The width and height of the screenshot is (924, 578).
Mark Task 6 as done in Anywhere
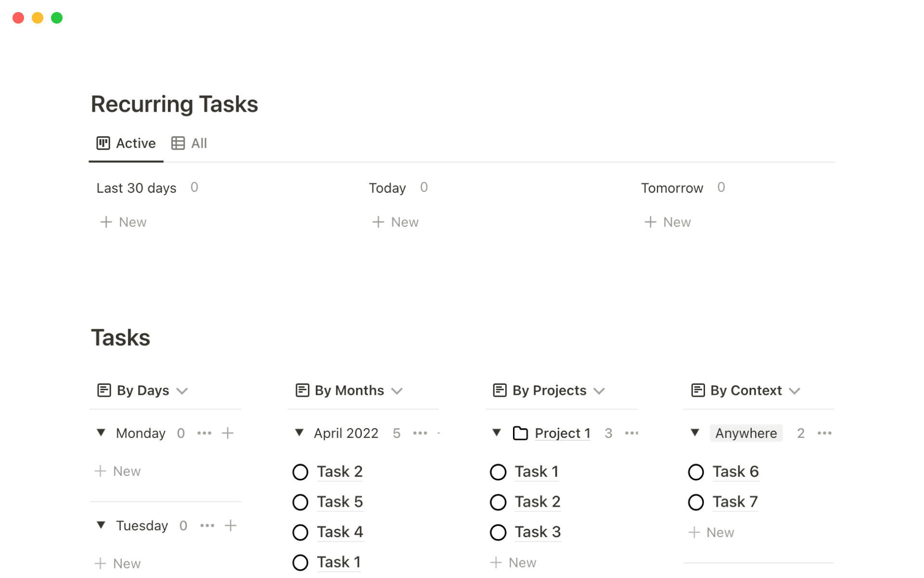[x=696, y=472]
